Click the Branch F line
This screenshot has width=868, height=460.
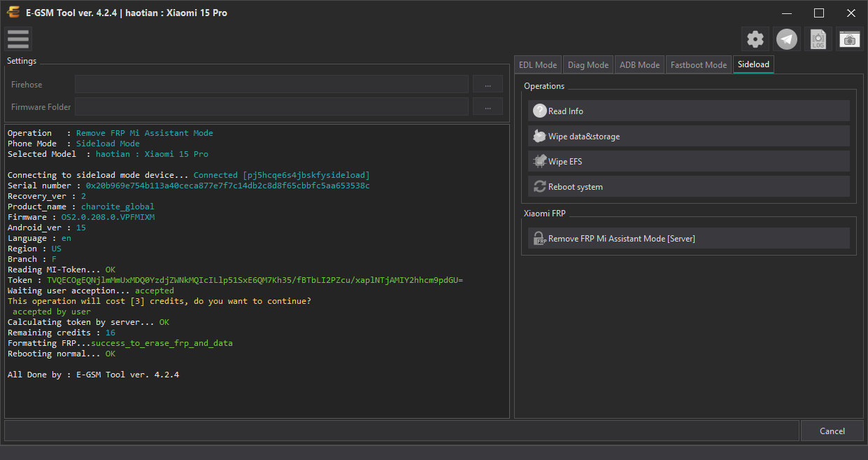coord(32,259)
